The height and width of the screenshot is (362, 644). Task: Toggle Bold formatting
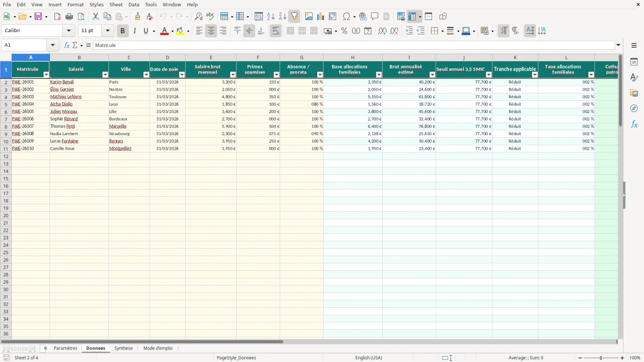click(x=122, y=31)
